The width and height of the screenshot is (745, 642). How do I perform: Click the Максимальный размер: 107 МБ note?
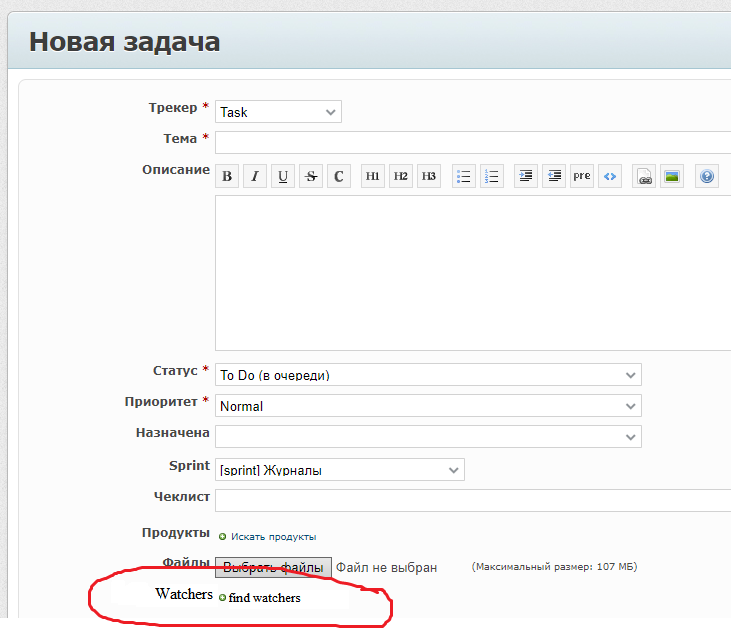[x=554, y=566]
